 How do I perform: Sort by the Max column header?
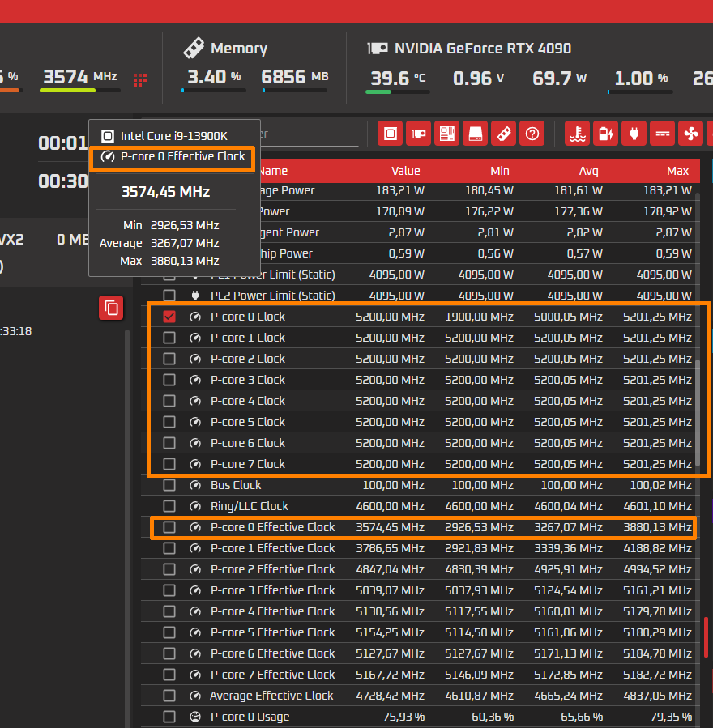[677, 171]
